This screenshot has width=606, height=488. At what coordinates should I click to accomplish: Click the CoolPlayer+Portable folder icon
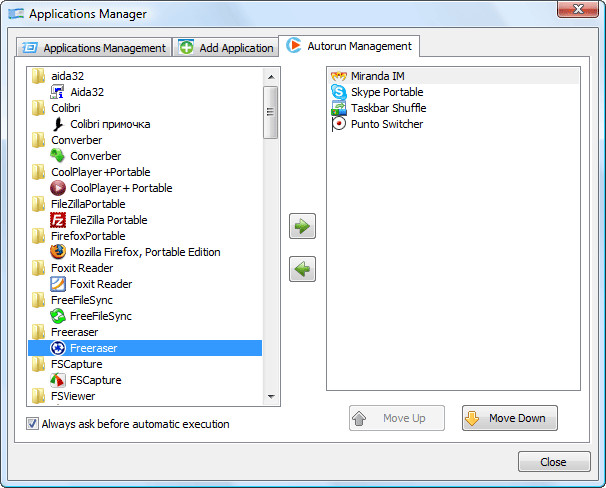[38, 172]
